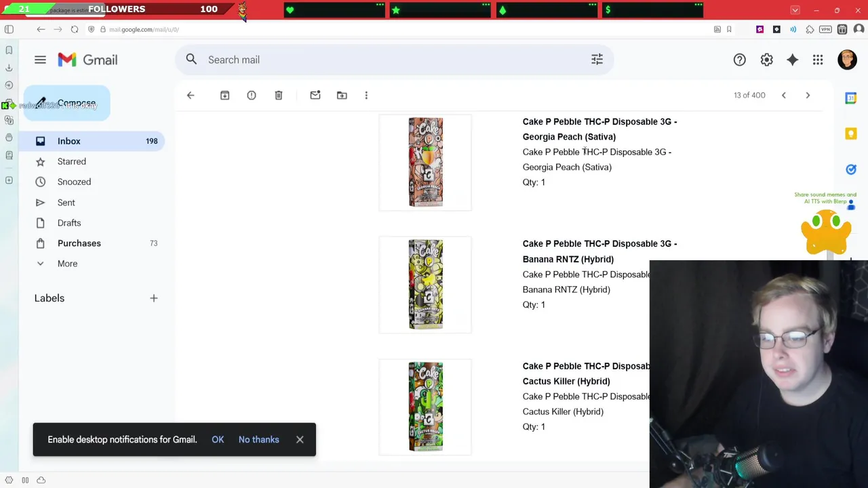Go to the older email arrow

pyautogui.click(x=808, y=95)
